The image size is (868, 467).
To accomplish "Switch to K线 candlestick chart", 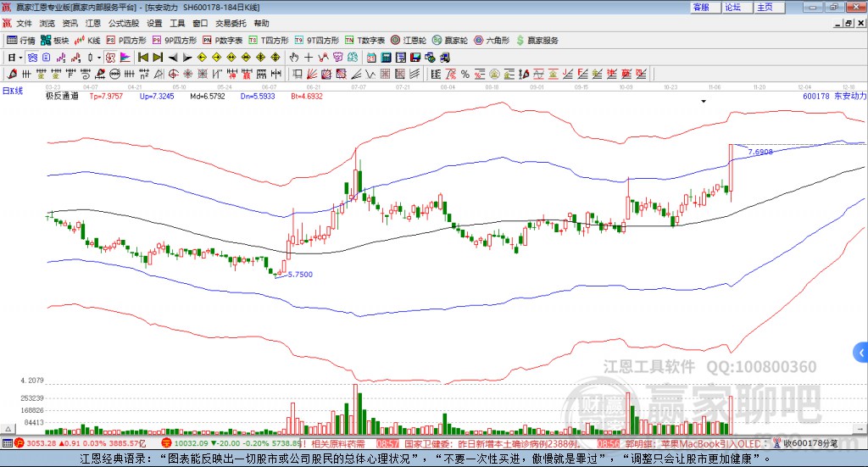I will click(x=87, y=40).
